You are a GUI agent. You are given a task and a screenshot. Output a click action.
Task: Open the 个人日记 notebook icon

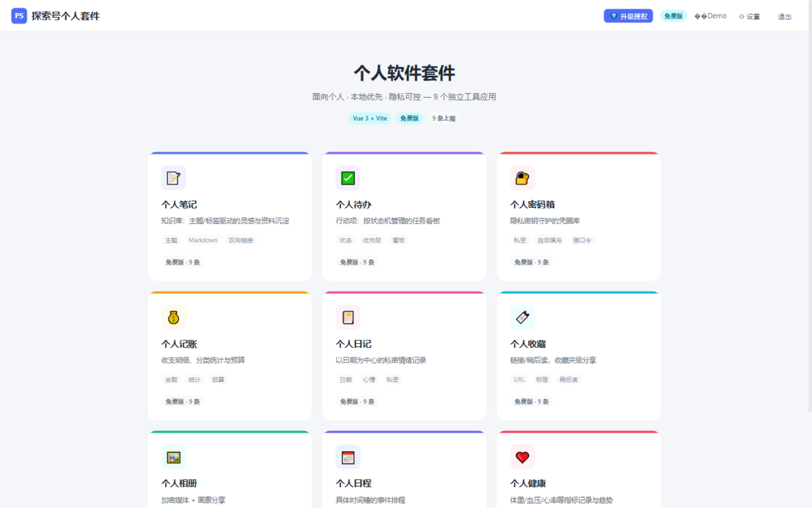[348, 317]
